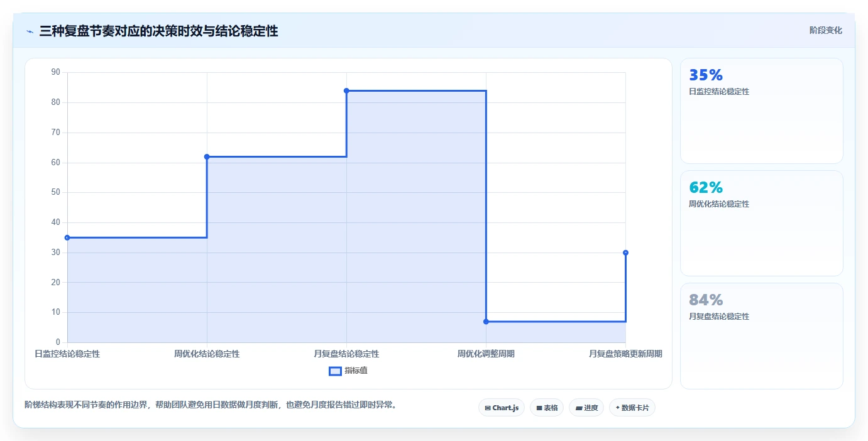Viewport: 868px width, 441px height.
Task: Click x-axis label 周优化结论稳定性
Action: tap(207, 354)
